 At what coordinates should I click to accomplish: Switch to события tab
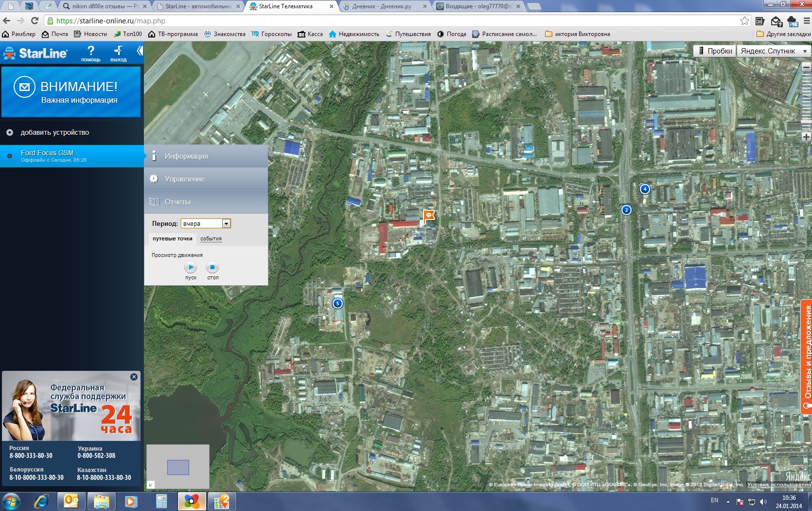pyautogui.click(x=211, y=238)
